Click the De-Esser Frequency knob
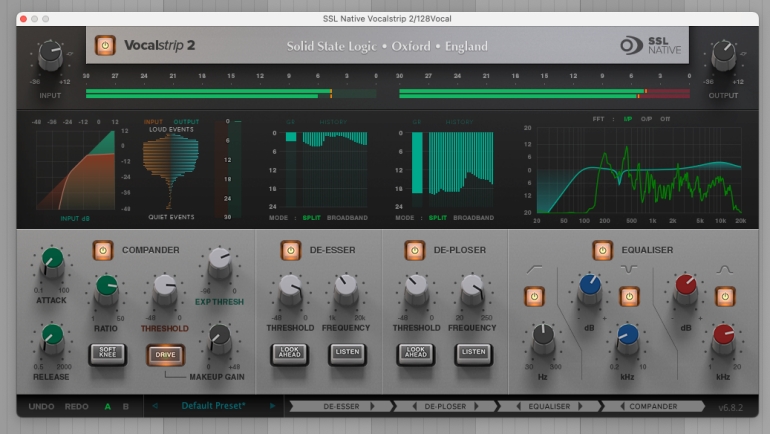The height and width of the screenshot is (434, 770). coord(346,289)
